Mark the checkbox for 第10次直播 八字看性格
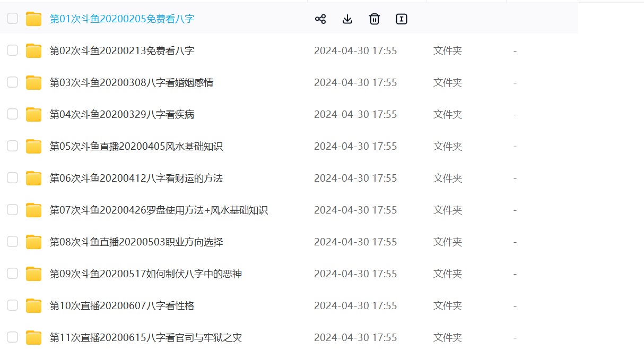 (x=12, y=305)
